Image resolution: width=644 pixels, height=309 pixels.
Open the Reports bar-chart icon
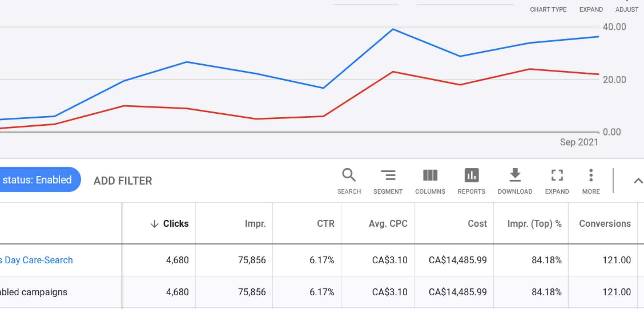coord(471,176)
